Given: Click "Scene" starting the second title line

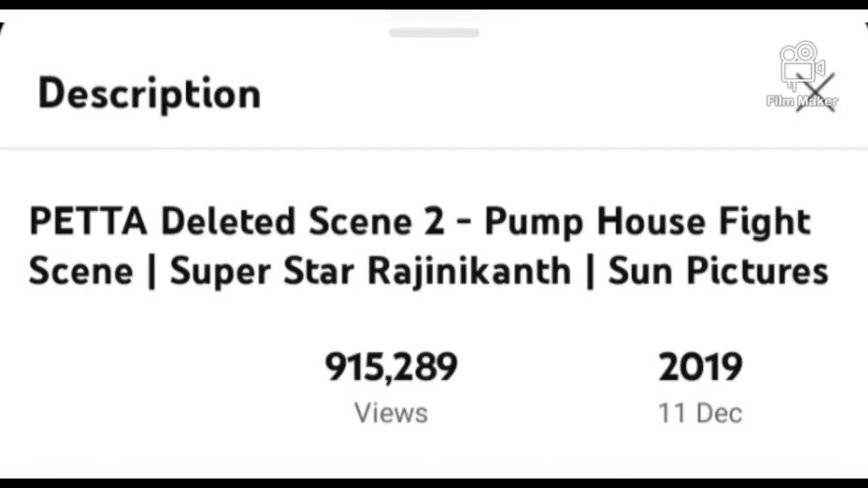Looking at the screenshot, I should tap(81, 272).
